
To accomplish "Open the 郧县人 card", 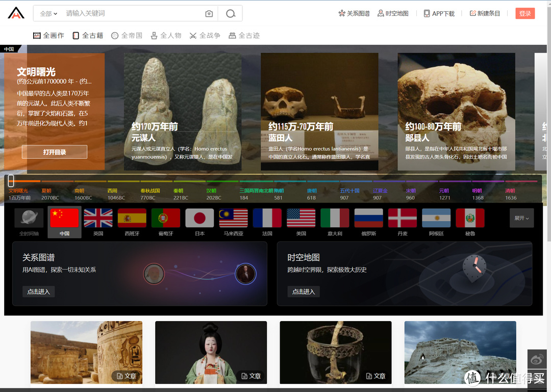I will click(x=456, y=112).
